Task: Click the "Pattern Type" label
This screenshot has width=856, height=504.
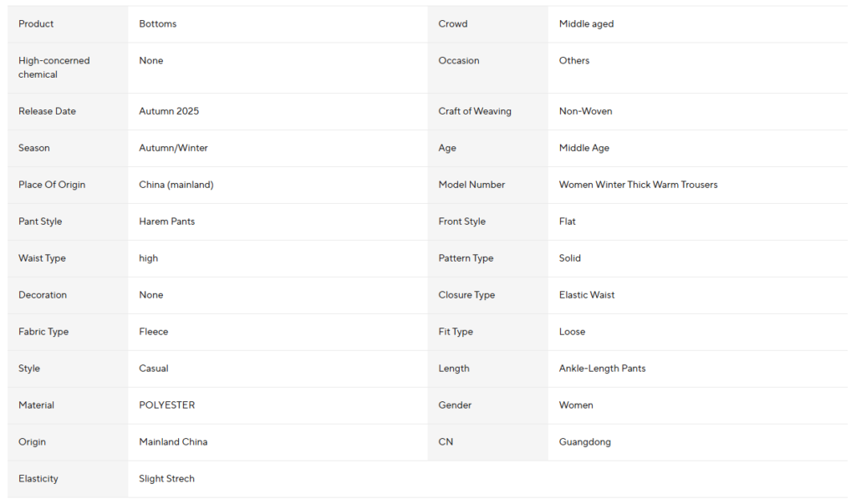Action: pos(466,258)
